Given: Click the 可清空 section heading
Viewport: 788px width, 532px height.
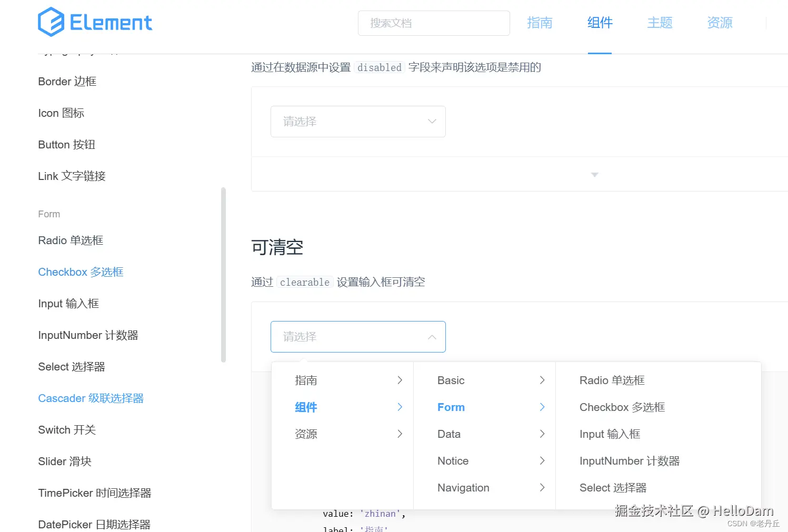Looking at the screenshot, I should click(277, 247).
